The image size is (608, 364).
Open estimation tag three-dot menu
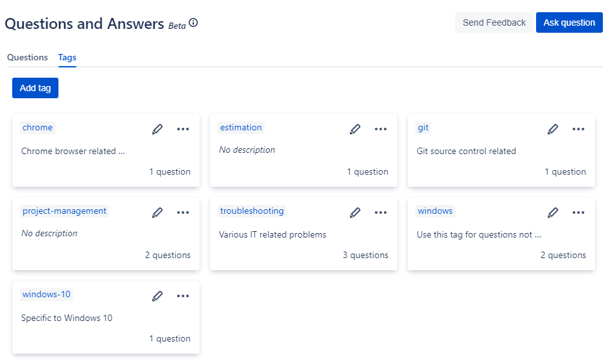pyautogui.click(x=381, y=129)
